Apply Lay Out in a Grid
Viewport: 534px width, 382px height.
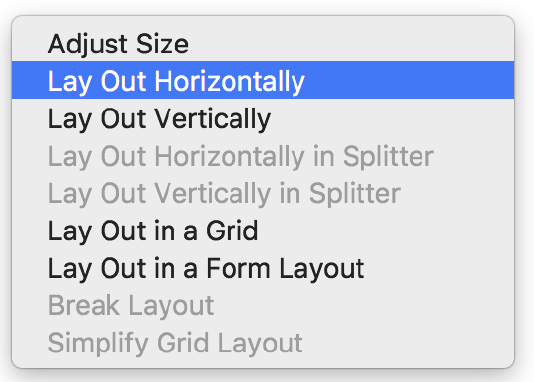tap(263, 230)
